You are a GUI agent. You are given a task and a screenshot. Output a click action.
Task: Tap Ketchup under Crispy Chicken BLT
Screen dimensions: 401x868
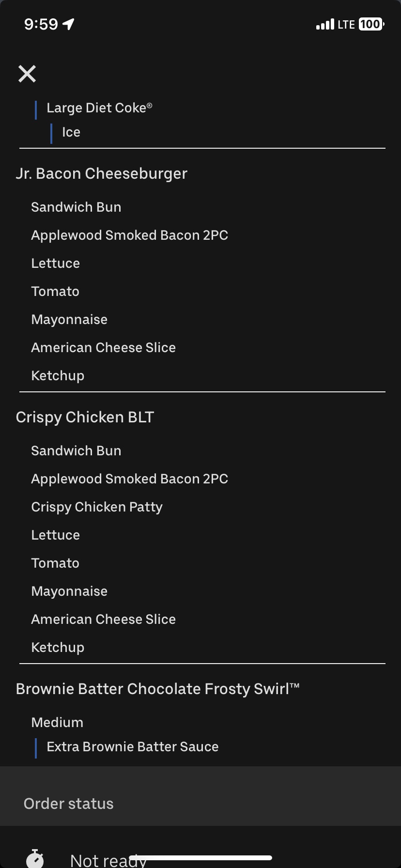pyautogui.click(x=58, y=647)
